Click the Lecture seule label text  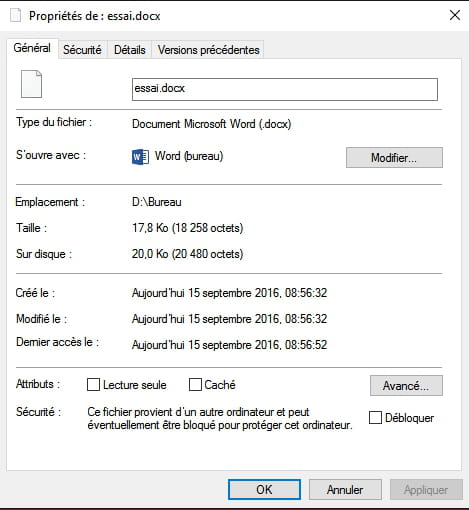click(x=135, y=385)
